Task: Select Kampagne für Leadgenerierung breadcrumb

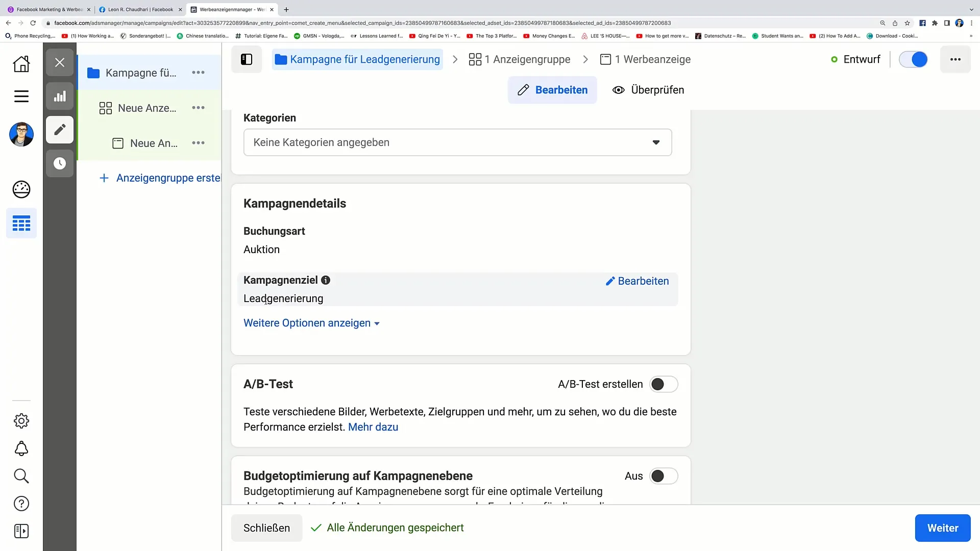Action: pos(357,59)
